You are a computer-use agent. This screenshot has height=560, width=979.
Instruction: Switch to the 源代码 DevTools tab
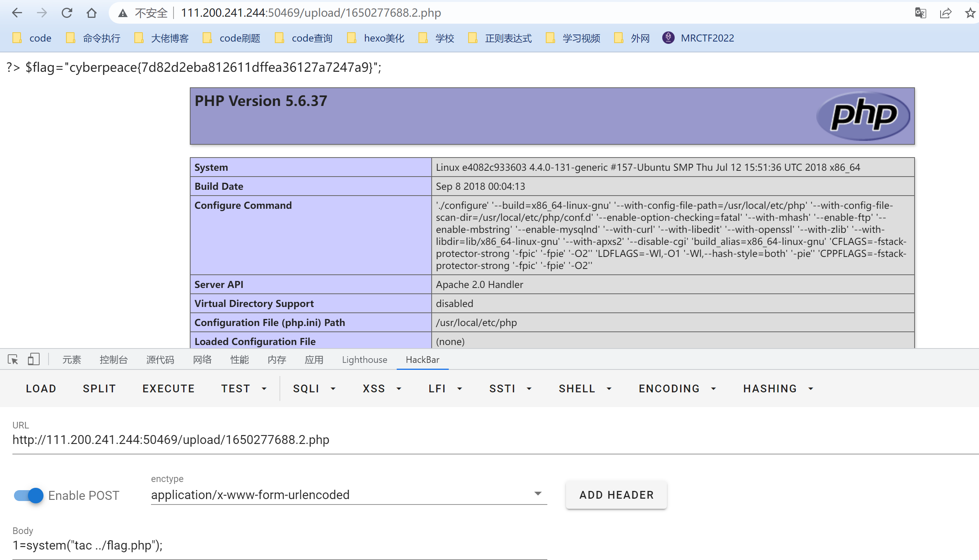pyautogui.click(x=160, y=360)
